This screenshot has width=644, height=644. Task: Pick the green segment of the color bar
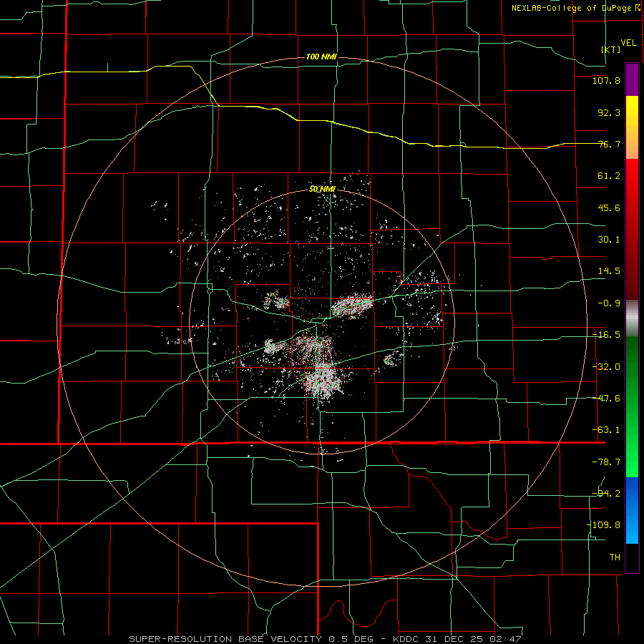point(632,406)
